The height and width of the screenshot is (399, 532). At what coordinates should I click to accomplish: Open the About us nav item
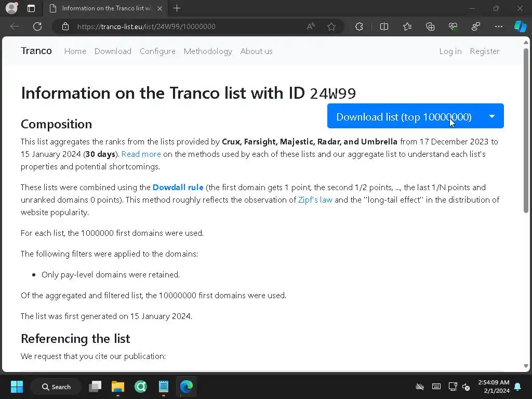tap(257, 51)
